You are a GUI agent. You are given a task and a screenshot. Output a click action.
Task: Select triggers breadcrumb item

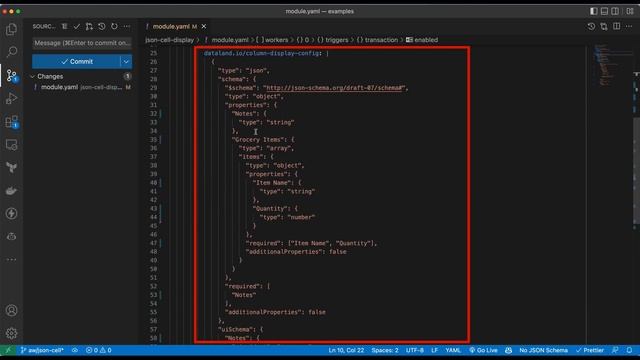point(333,40)
